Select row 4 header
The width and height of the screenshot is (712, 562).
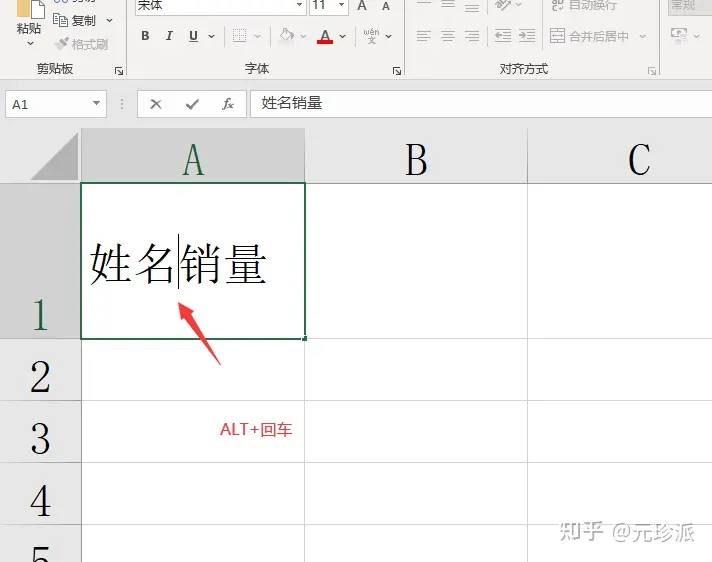pyautogui.click(x=40, y=493)
